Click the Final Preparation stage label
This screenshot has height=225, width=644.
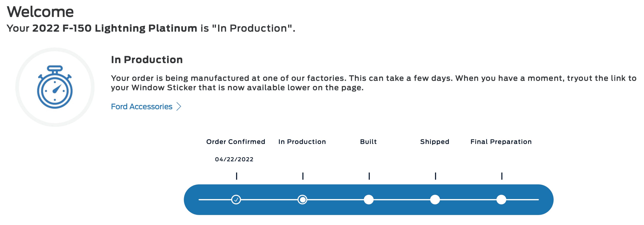pyautogui.click(x=501, y=142)
